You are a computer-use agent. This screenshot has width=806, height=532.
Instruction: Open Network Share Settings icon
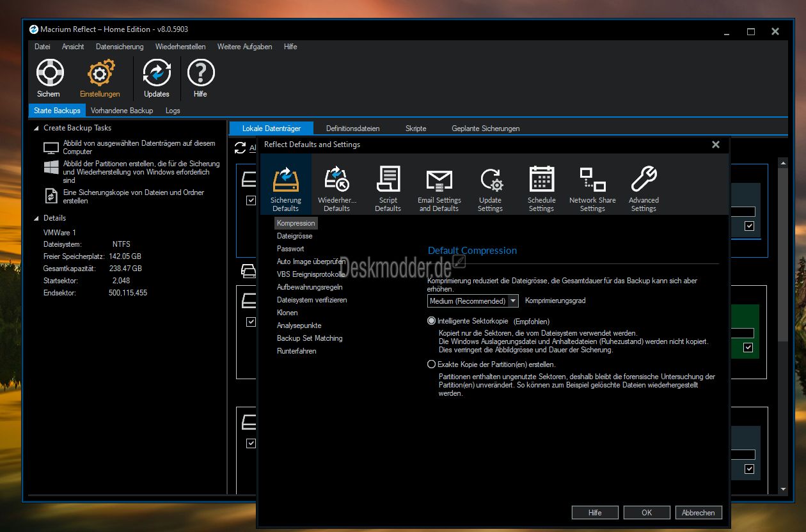[x=592, y=180]
